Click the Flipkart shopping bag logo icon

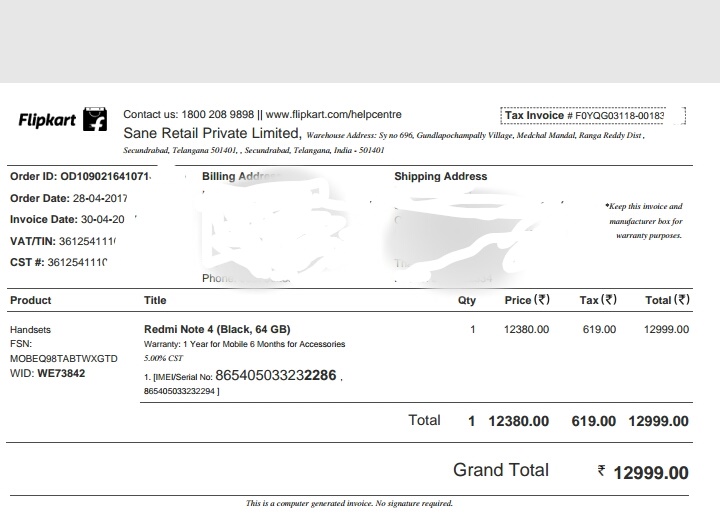(x=95, y=119)
